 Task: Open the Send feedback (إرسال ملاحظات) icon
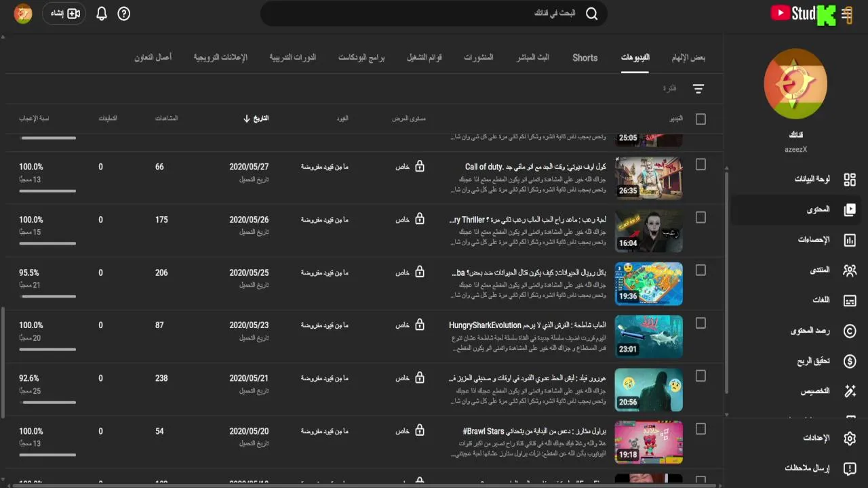coord(850,468)
